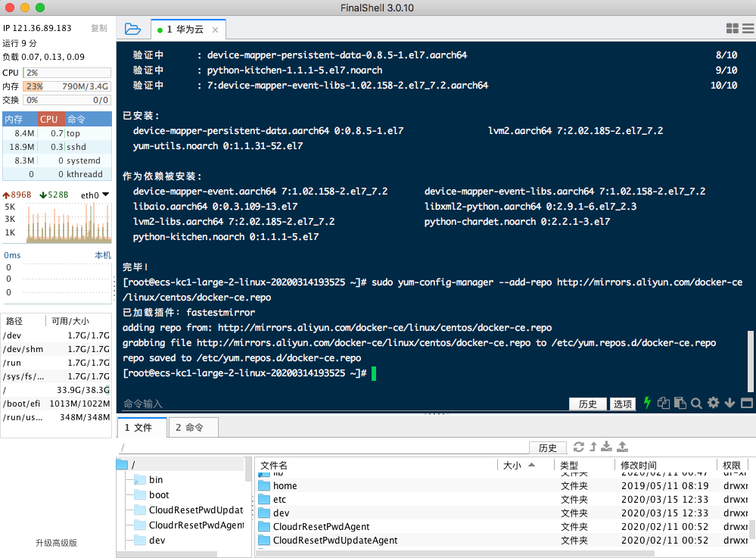Click the terminal vertical scrollbar

click(750, 362)
